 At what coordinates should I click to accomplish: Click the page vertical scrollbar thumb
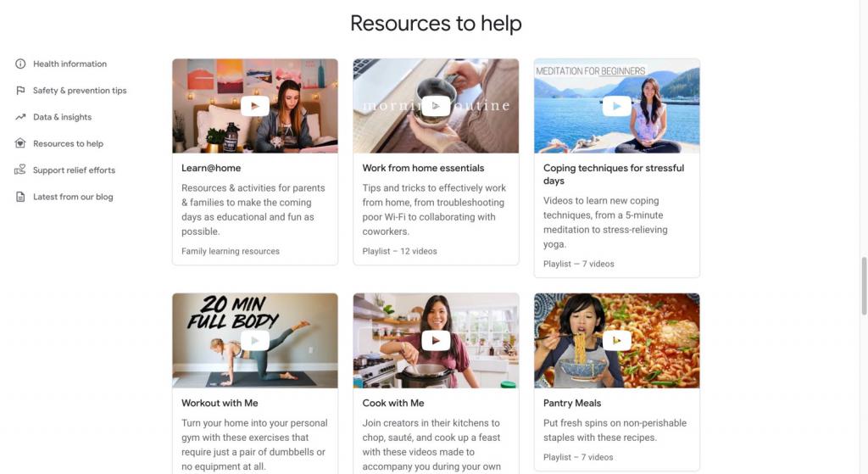point(864,286)
